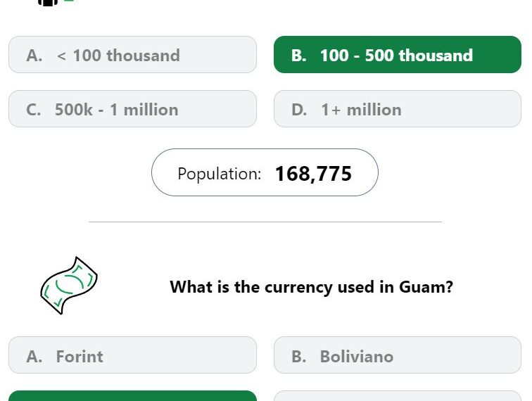Click the "Population:" label text

pyautogui.click(x=219, y=174)
